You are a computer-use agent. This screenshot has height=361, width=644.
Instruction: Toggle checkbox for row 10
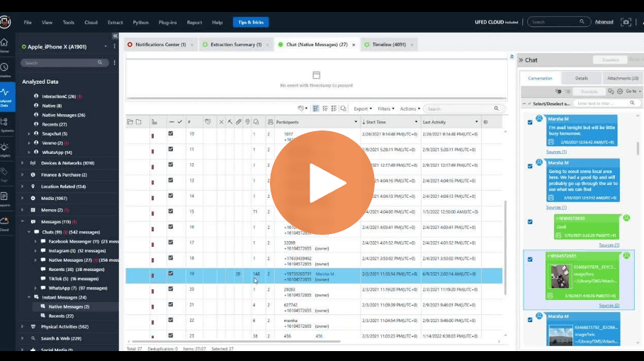click(171, 133)
